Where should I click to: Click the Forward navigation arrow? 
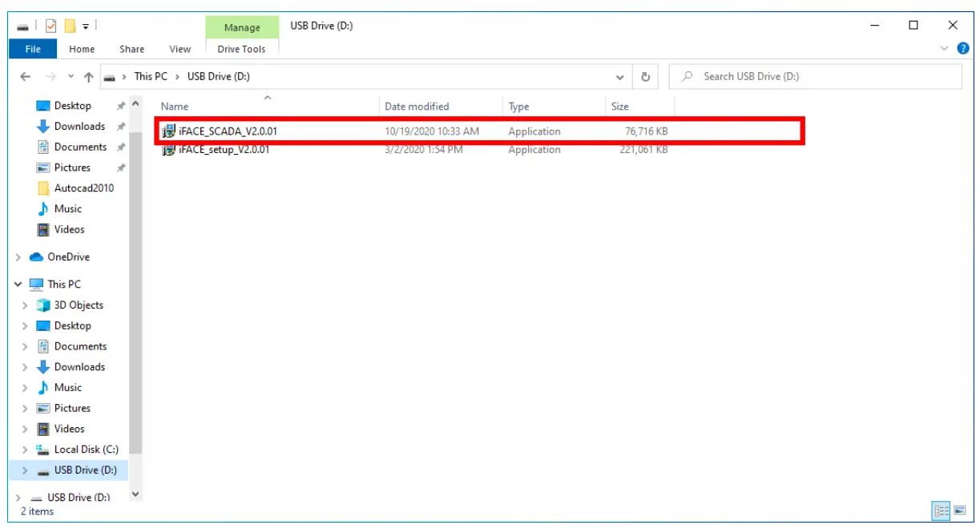click(x=50, y=77)
